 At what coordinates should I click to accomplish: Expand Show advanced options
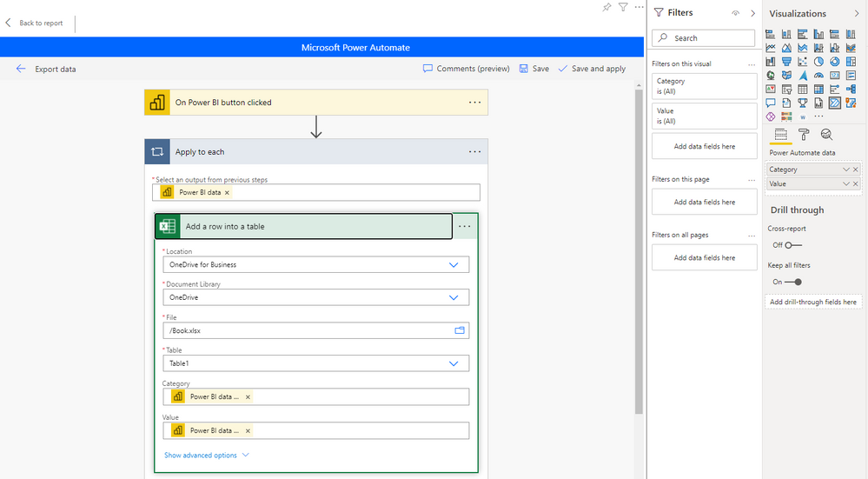[x=207, y=456]
